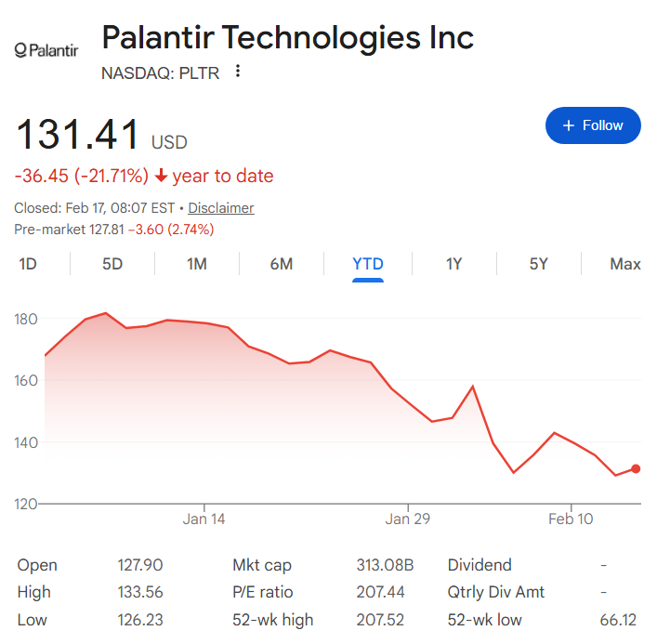Click the Mkt cap value 313.08B

[385, 565]
